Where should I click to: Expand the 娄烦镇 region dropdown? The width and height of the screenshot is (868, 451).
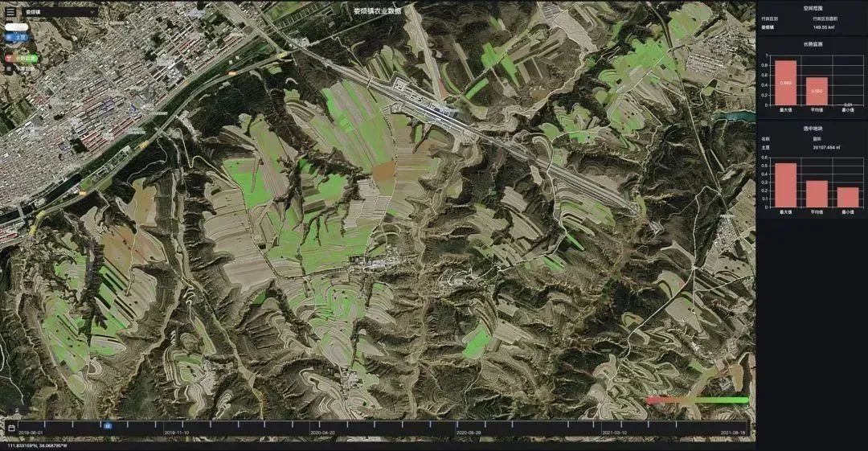[x=56, y=12]
